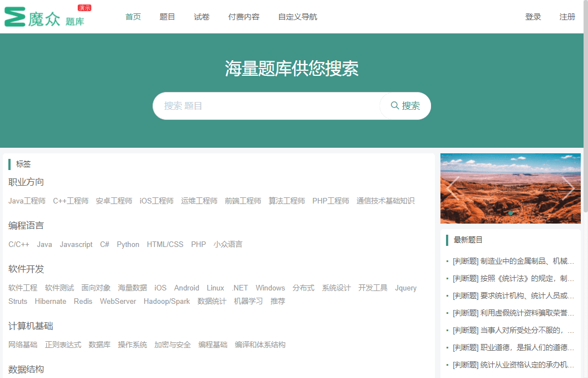This screenshot has height=378, width=588.
Task: Go to the 试卷 page
Action: coord(202,17)
